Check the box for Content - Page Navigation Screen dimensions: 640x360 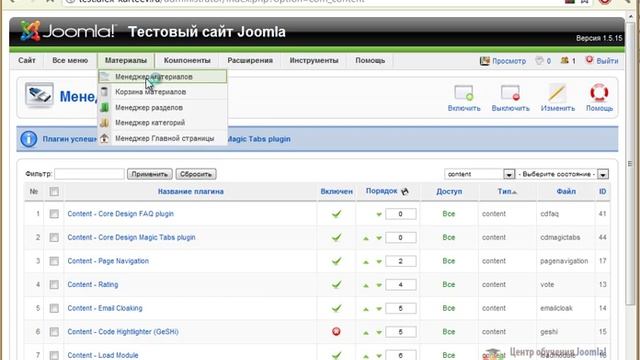pyautogui.click(x=54, y=261)
